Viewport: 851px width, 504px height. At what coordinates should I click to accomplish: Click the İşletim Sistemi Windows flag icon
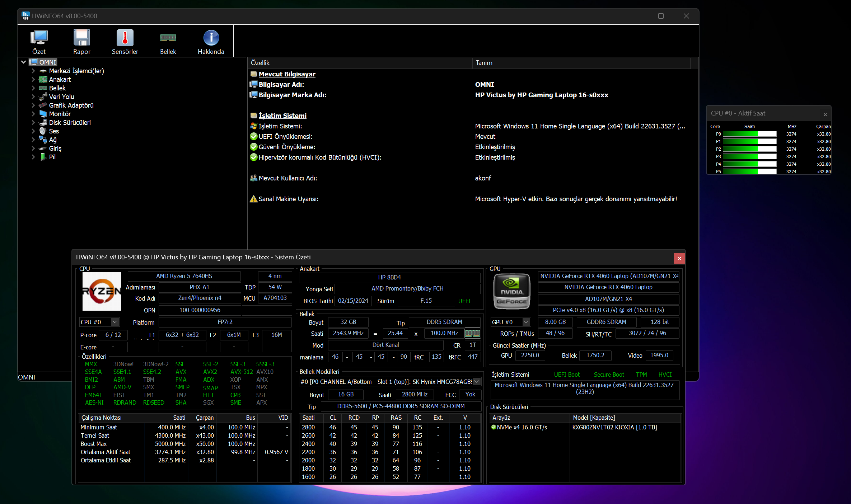(254, 126)
